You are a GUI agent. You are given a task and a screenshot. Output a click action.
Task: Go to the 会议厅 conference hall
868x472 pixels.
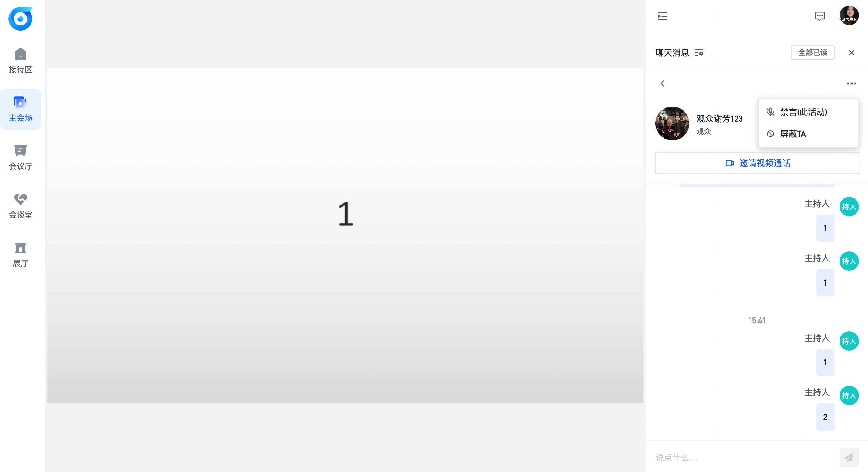pos(21,158)
